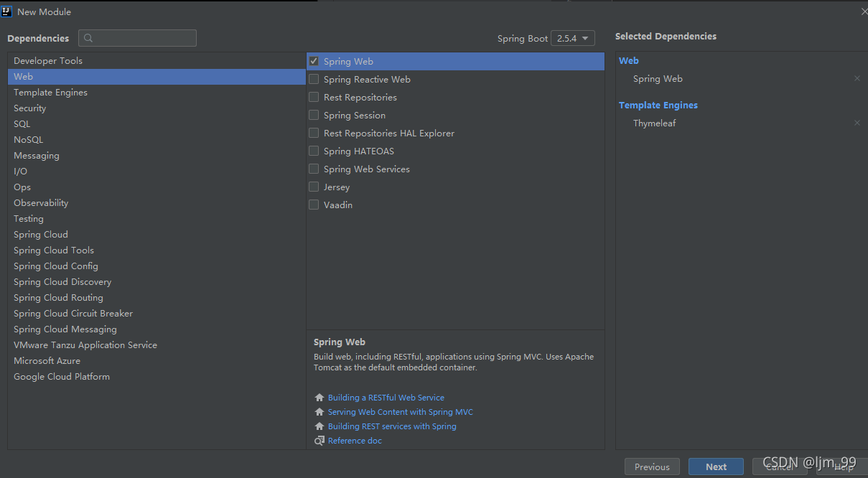The height and width of the screenshot is (478, 868).
Task: Click the Previous button
Action: [652, 467]
